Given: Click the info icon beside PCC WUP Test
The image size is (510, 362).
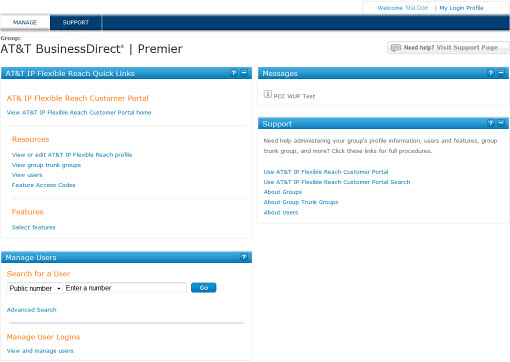Looking at the screenshot, I should coord(268,94).
